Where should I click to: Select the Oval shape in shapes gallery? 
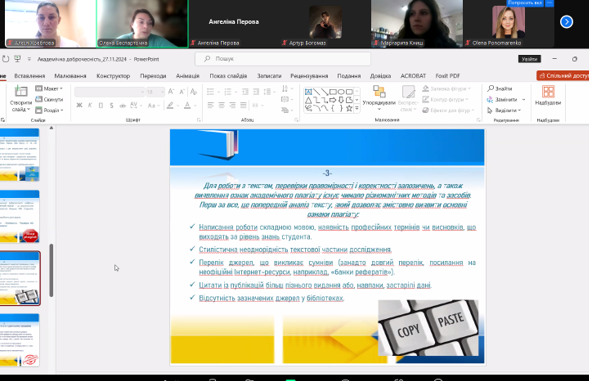341,92
